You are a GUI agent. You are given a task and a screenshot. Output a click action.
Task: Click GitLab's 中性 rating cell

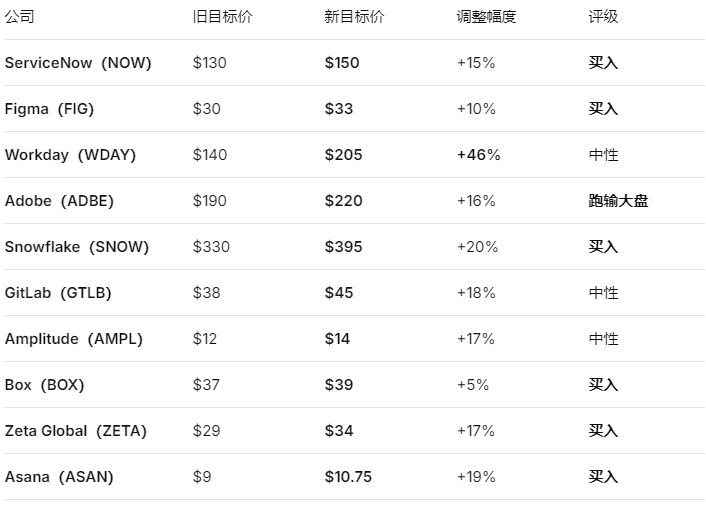[x=603, y=293]
